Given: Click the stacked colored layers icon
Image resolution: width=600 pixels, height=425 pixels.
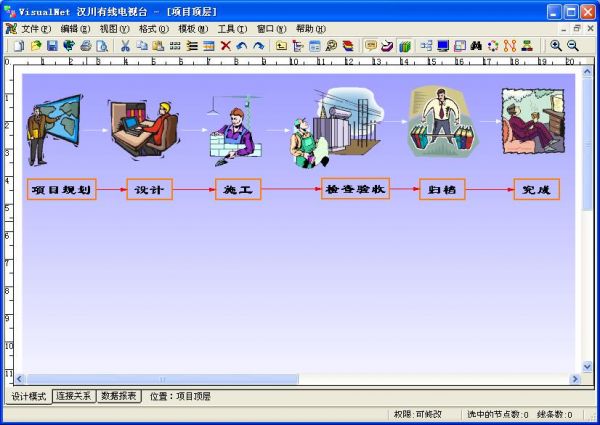Looking at the screenshot, I should coord(348,46).
